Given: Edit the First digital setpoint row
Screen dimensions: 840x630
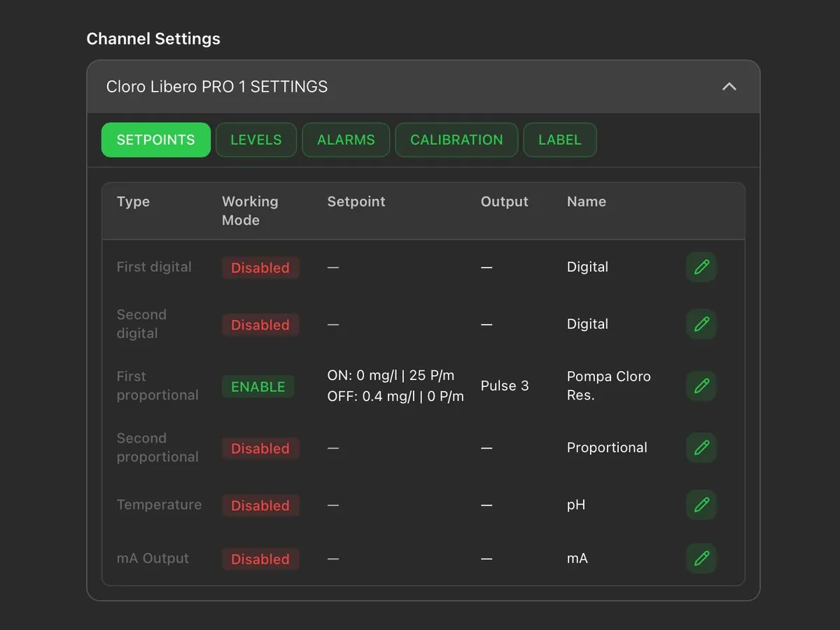Looking at the screenshot, I should tap(701, 267).
